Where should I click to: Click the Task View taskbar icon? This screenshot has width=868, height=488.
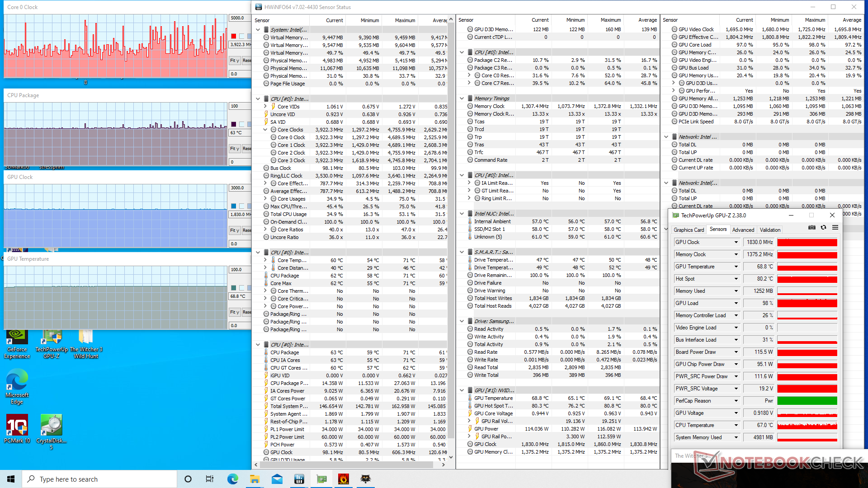[x=210, y=479]
